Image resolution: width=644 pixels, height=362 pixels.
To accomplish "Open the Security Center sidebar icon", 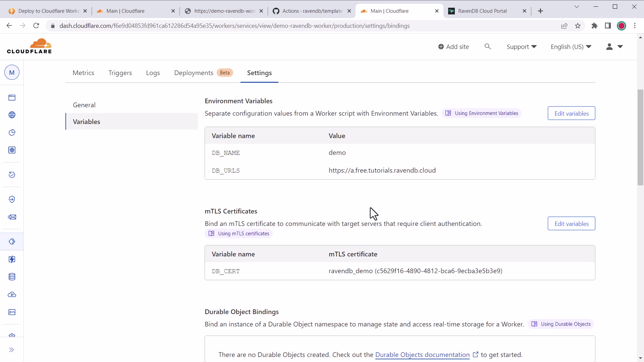I will (12, 150).
